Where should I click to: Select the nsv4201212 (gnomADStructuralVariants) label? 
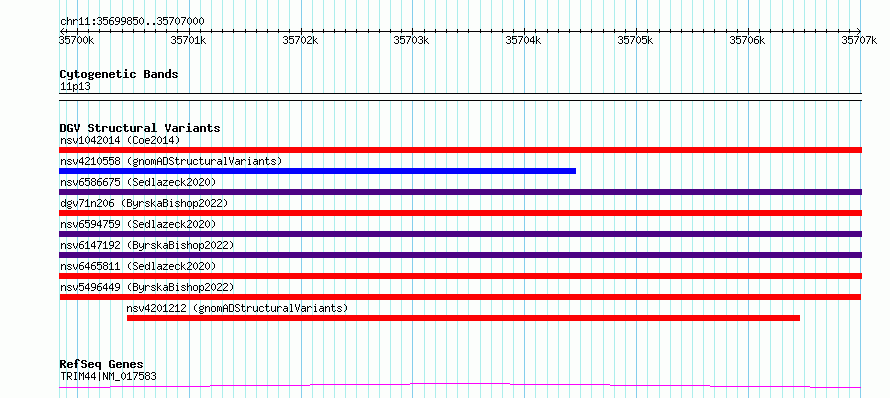click(237, 308)
